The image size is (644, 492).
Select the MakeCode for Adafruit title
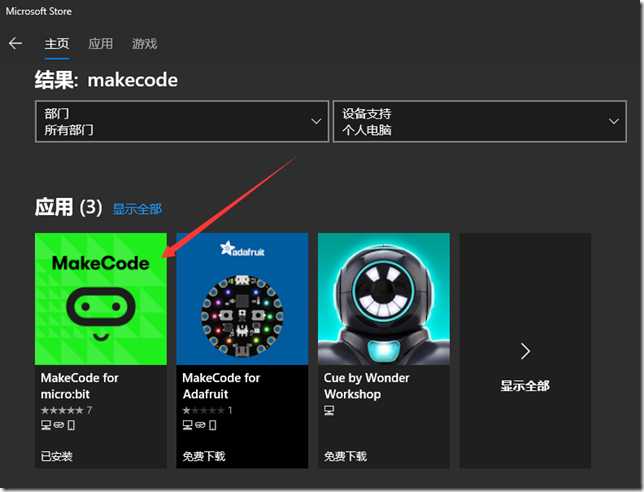click(221, 386)
